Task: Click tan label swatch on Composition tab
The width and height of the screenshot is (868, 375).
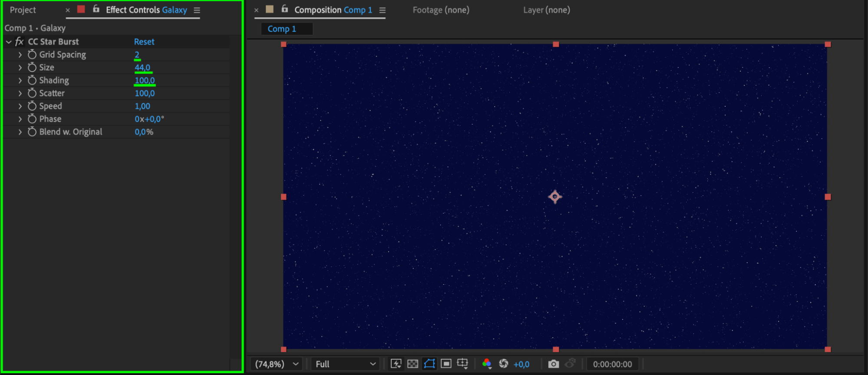Action: (x=270, y=9)
